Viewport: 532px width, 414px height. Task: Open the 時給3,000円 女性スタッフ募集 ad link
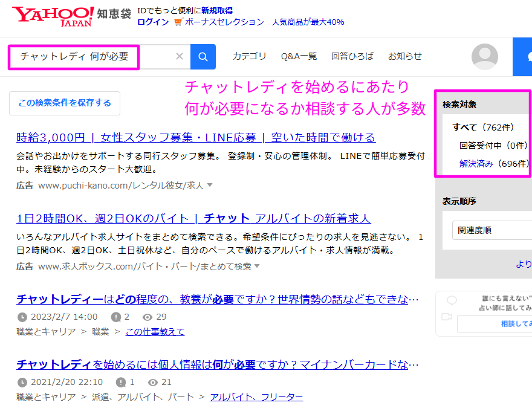point(196,137)
